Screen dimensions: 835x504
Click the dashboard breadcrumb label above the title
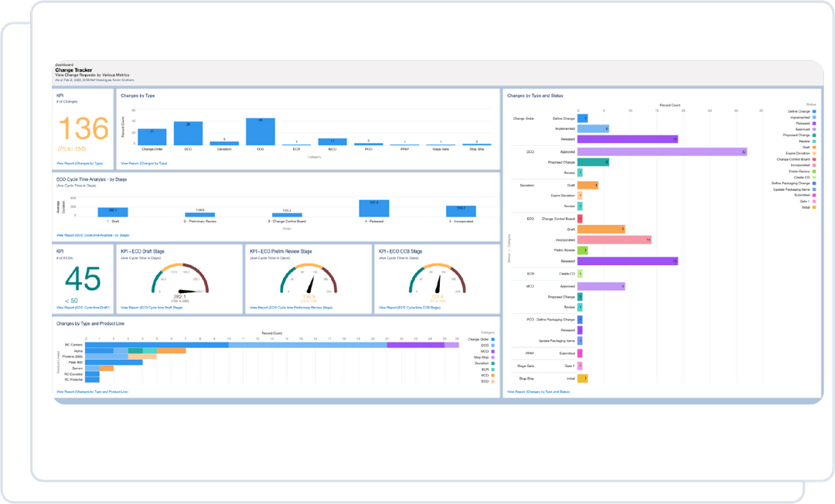[59, 64]
